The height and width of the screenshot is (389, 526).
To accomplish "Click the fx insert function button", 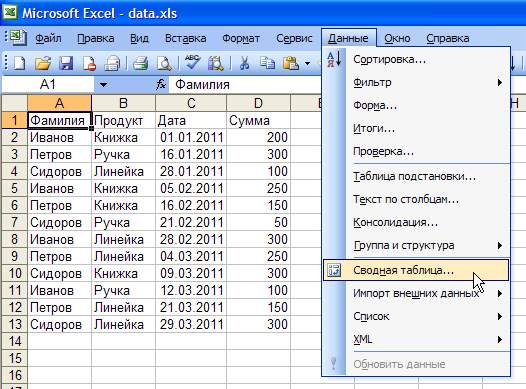I will click(161, 85).
